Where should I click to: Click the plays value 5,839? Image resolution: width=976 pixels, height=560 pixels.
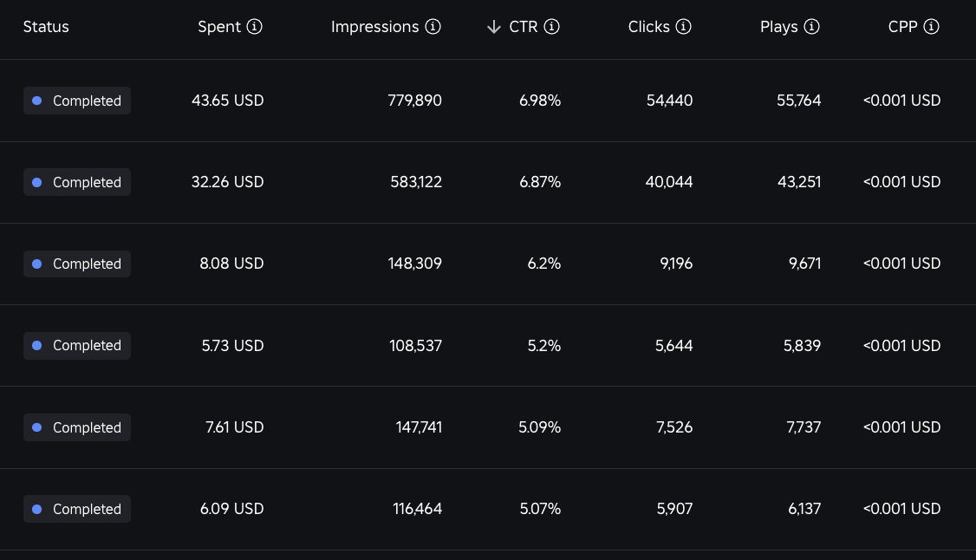coord(803,345)
